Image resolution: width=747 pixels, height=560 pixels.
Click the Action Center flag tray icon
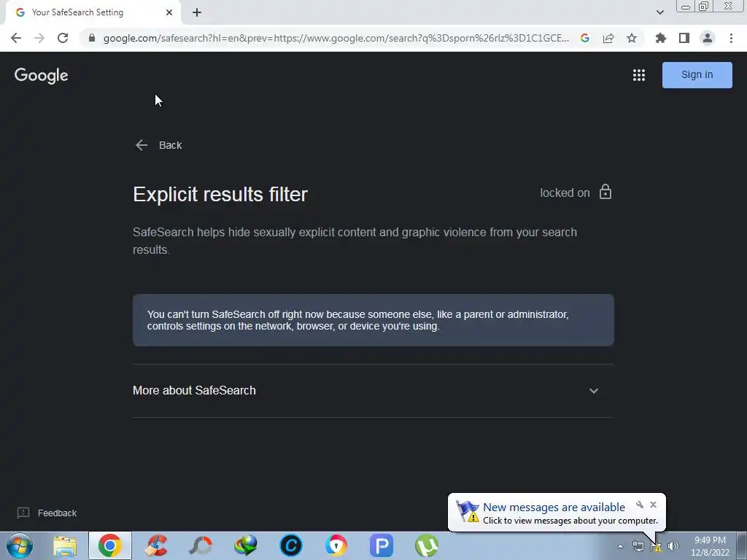point(656,546)
